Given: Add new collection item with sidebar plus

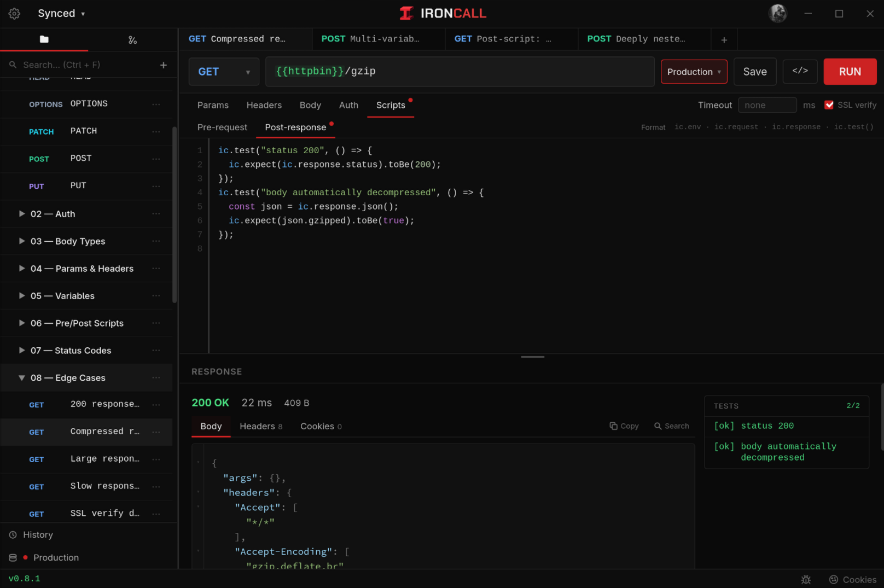Looking at the screenshot, I should [x=163, y=65].
